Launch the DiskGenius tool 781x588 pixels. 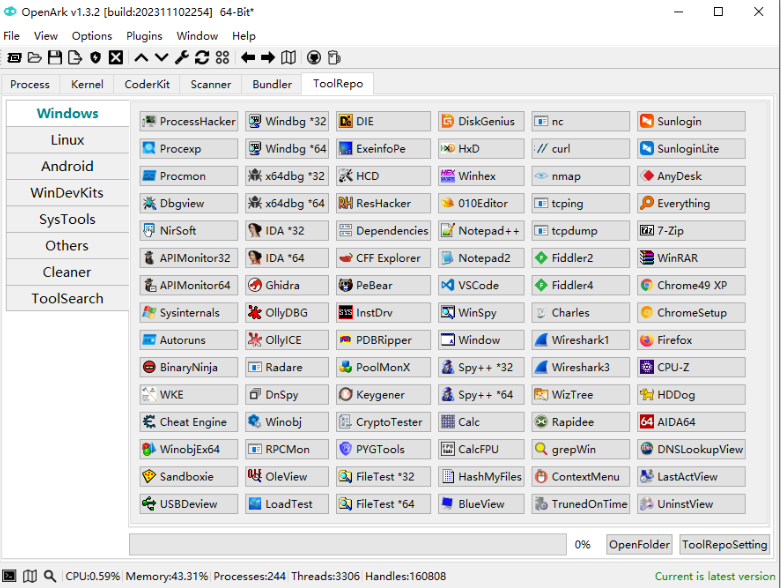coord(481,121)
